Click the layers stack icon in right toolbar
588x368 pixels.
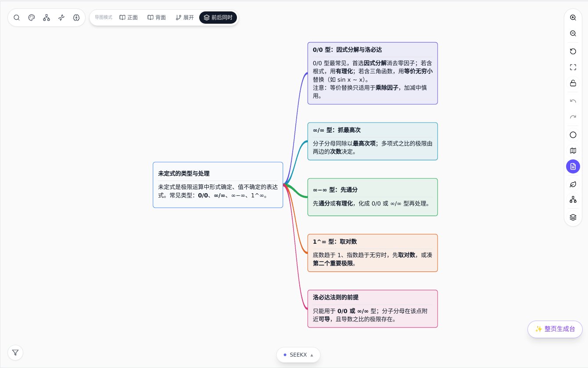pyautogui.click(x=573, y=217)
